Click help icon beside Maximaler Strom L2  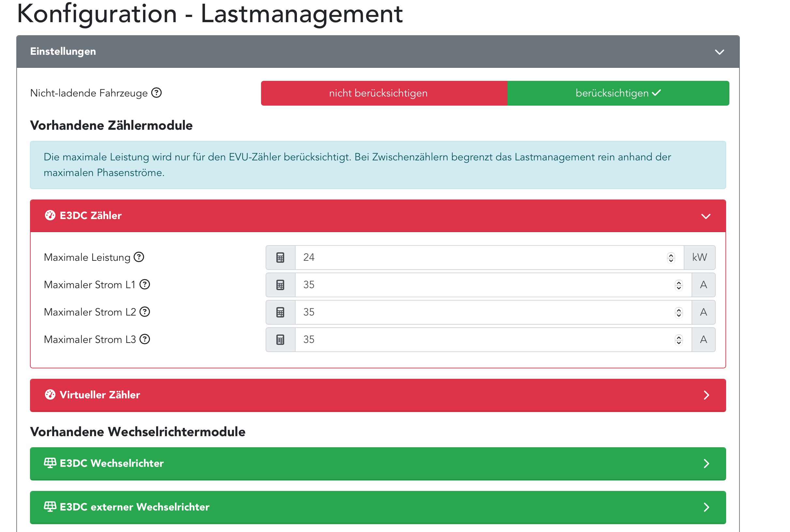145,312
